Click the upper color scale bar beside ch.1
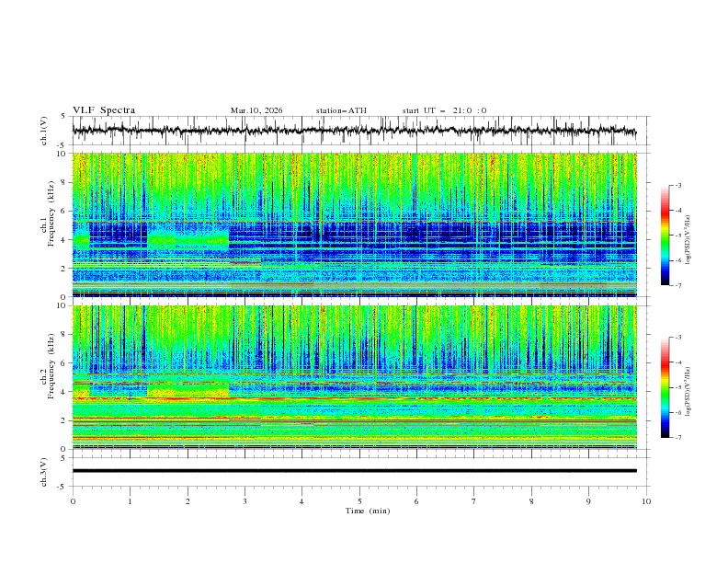 (x=665, y=236)
